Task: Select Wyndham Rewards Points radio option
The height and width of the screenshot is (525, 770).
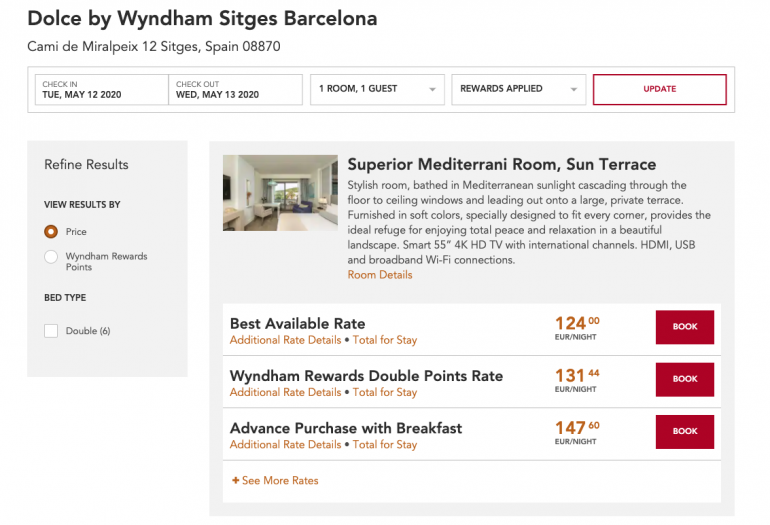Action: 51,257
